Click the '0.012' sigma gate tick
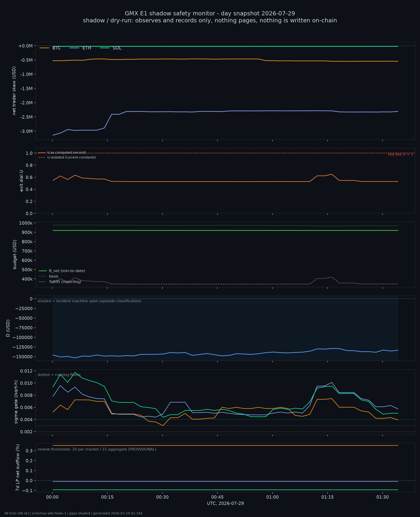 [27, 371]
